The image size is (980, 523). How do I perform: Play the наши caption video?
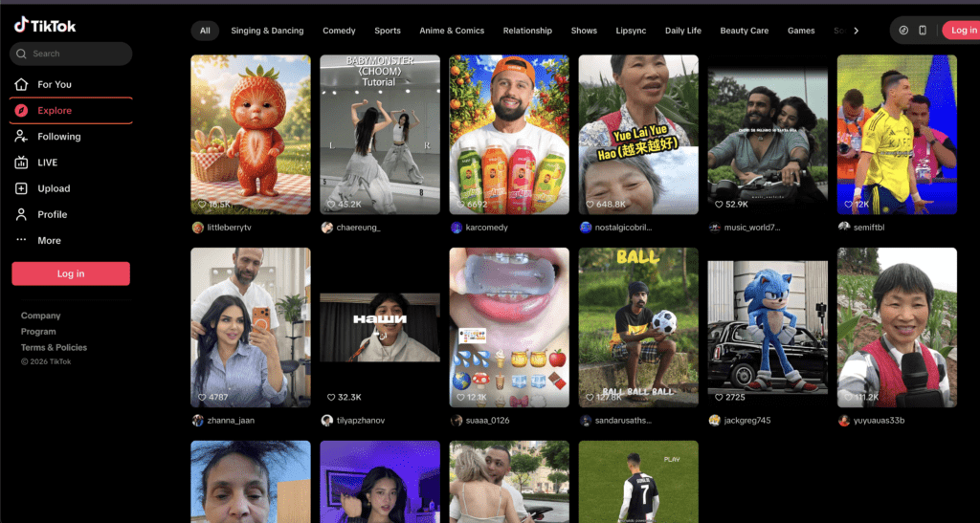point(380,328)
